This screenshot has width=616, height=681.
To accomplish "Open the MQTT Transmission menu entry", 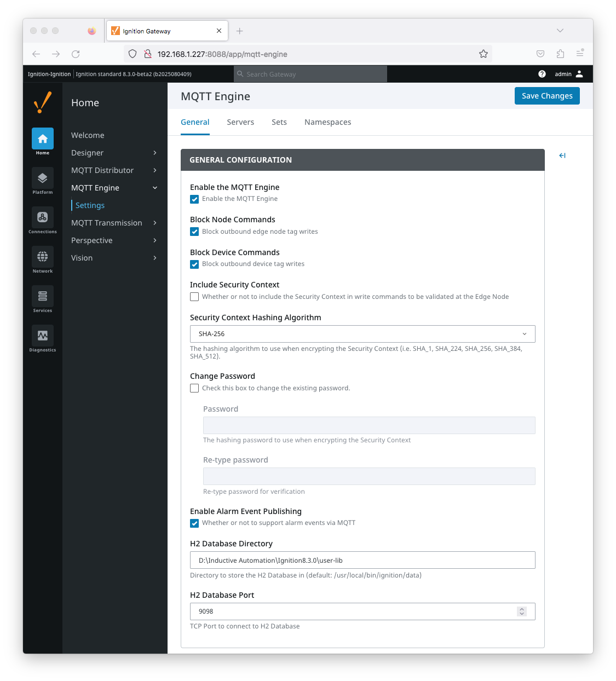I will point(107,223).
